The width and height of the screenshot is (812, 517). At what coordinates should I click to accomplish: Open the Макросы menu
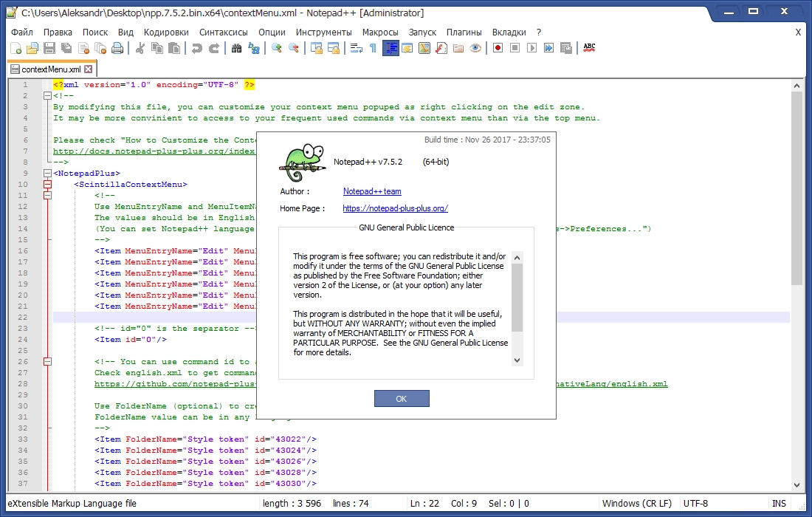[x=380, y=32]
